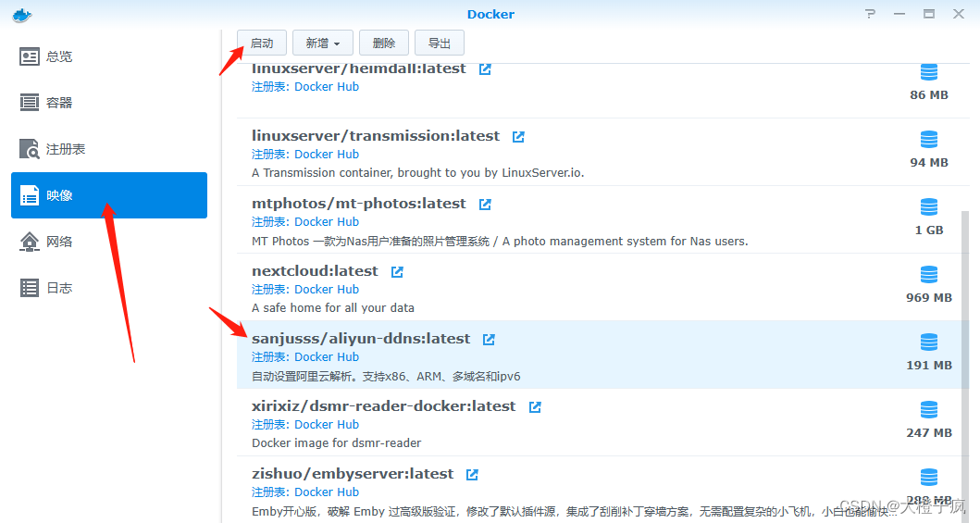Open external link for nextcloud:latest
The width and height of the screenshot is (980, 523).
pos(397,272)
